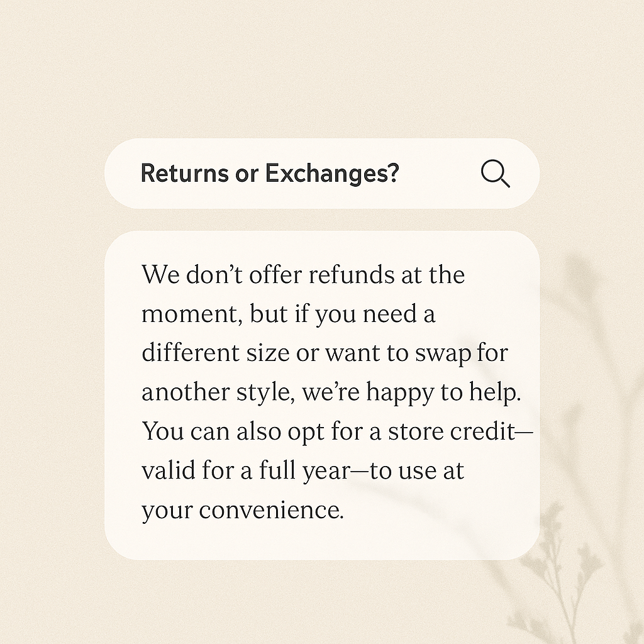This screenshot has height=644, width=644.
Task: Click the phrase "another style,"
Action: 218,392
